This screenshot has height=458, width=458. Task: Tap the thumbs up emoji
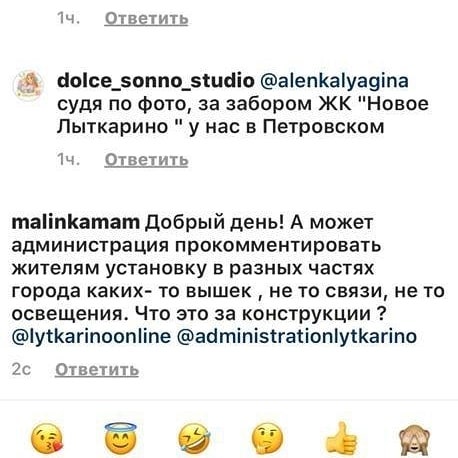[341, 438]
